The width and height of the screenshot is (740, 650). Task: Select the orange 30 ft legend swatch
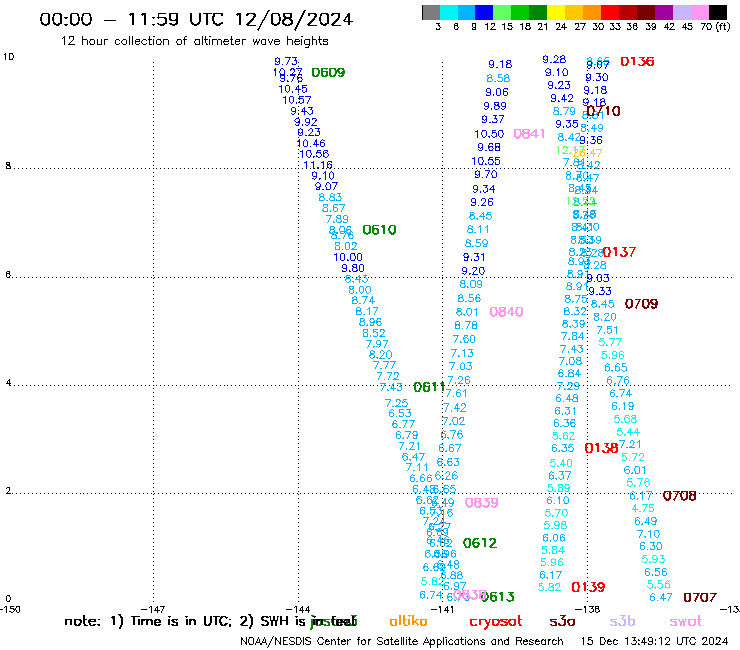click(591, 12)
